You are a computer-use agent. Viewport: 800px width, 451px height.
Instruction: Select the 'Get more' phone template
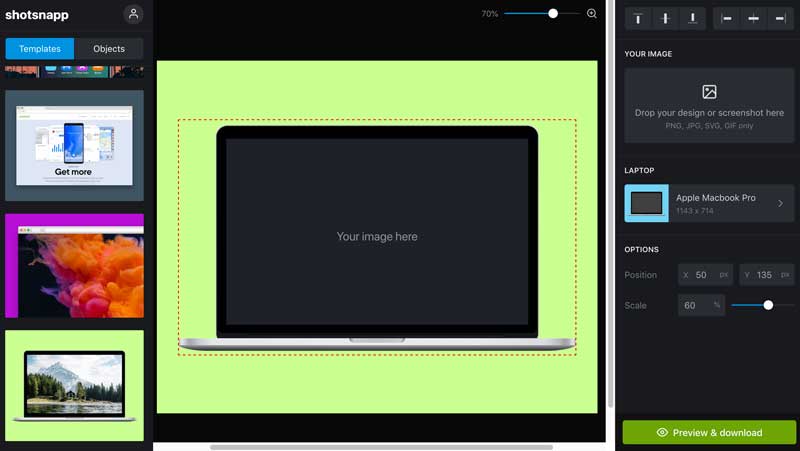(x=74, y=146)
